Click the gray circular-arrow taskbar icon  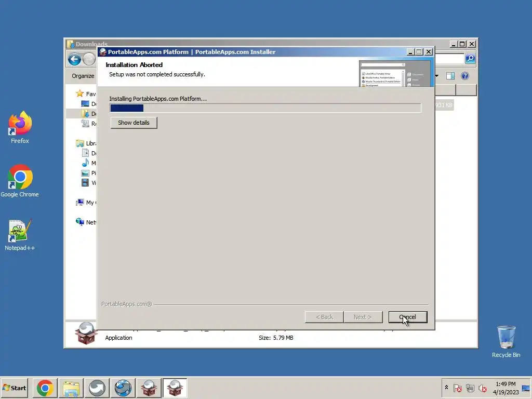pos(97,388)
